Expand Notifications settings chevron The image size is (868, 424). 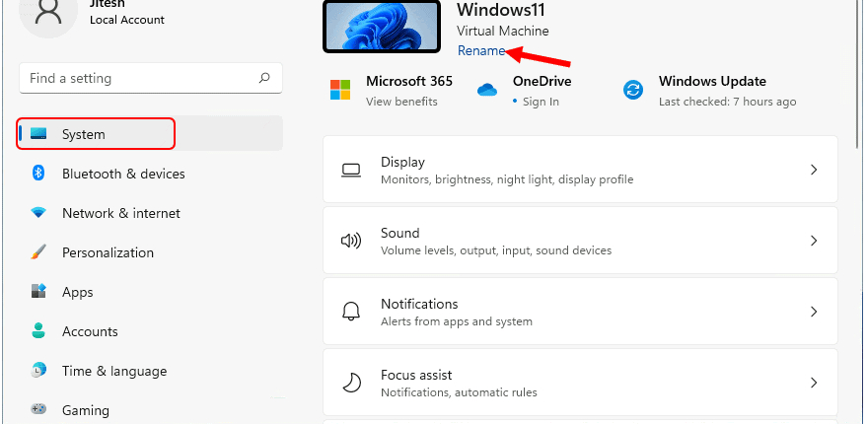point(814,311)
